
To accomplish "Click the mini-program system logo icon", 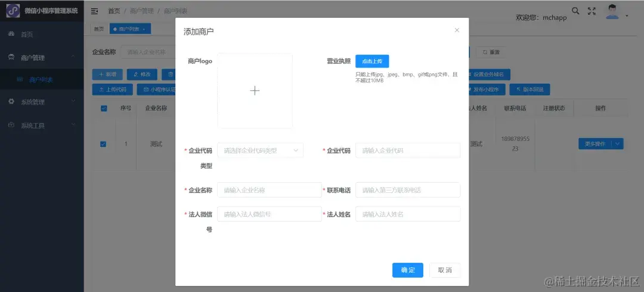I will pos(13,11).
